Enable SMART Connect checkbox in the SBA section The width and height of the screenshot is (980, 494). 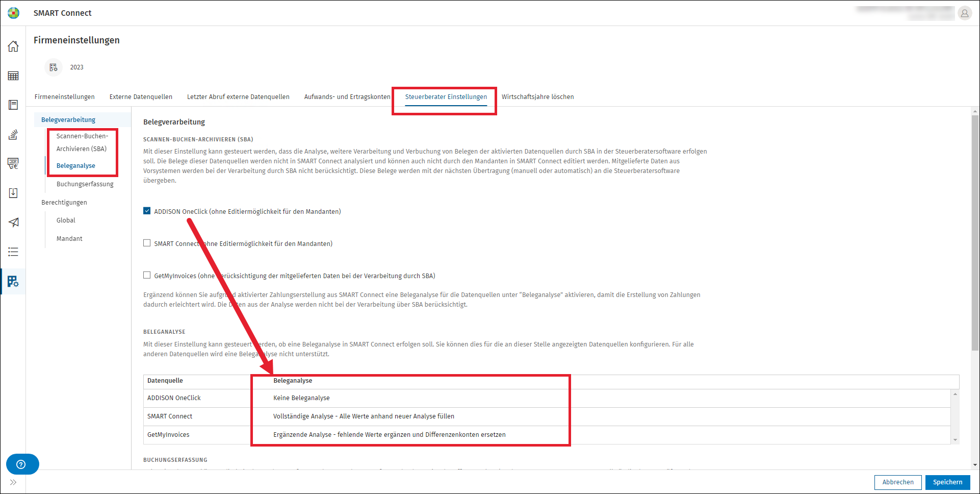pyautogui.click(x=147, y=243)
